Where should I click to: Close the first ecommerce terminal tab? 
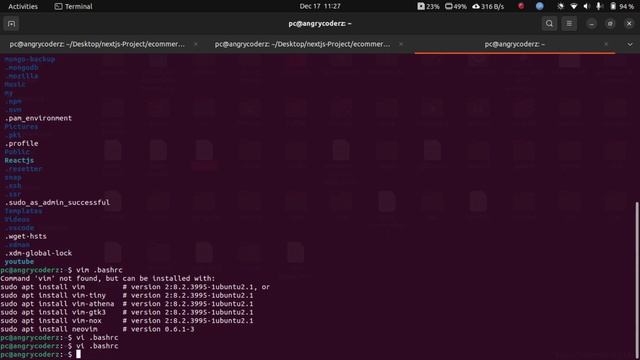coord(196,44)
